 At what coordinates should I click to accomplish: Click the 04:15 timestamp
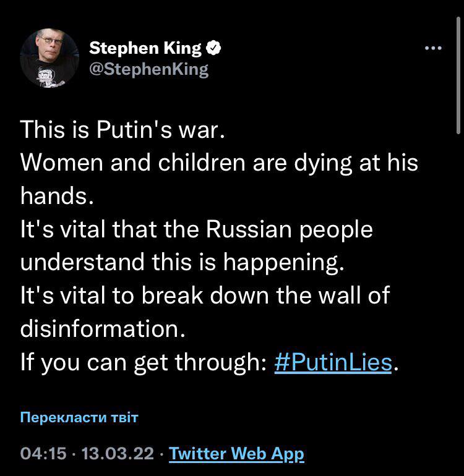pyautogui.click(x=43, y=454)
